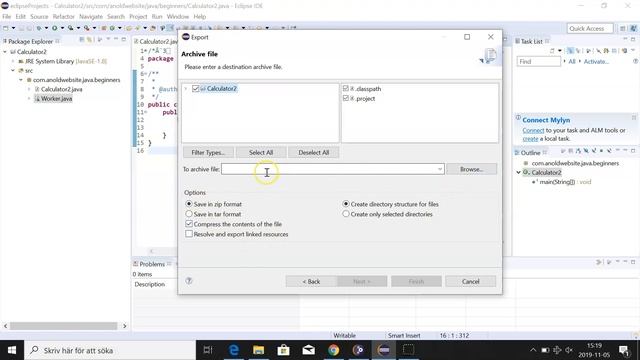Maximize the Task List view

tap(633, 40)
